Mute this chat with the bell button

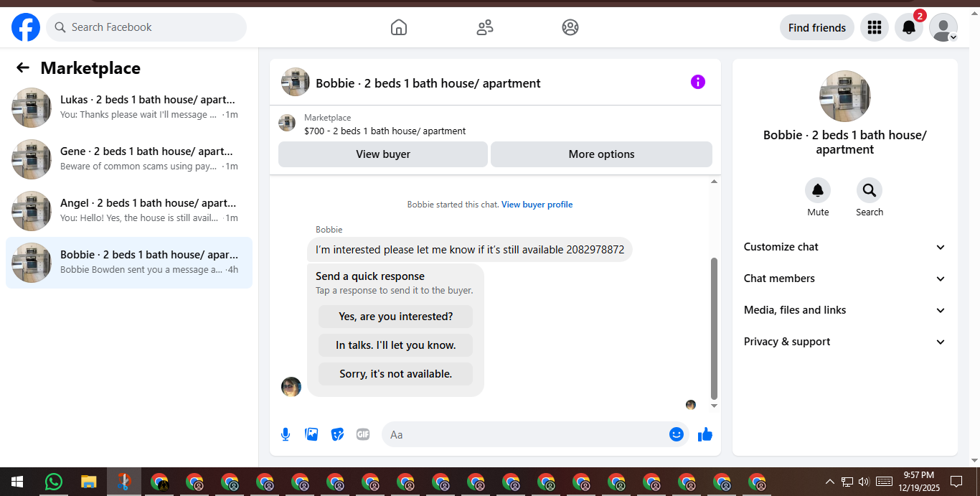(818, 190)
